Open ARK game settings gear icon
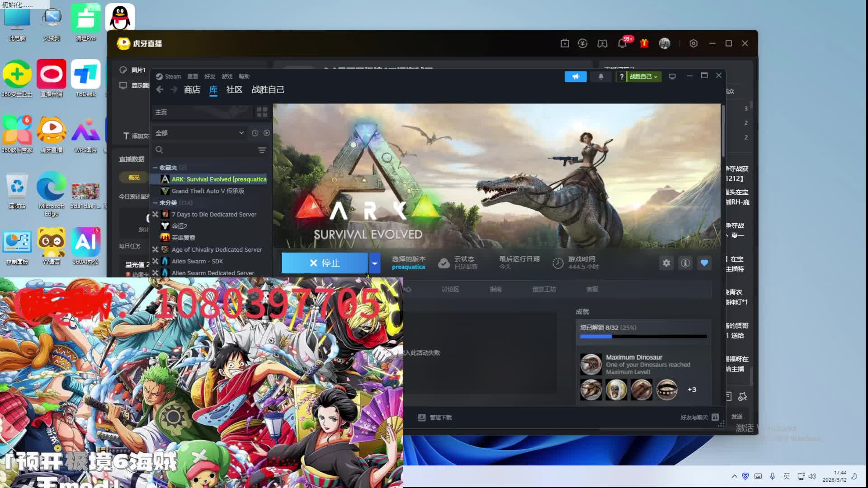The width and height of the screenshot is (868, 488). 666,263
